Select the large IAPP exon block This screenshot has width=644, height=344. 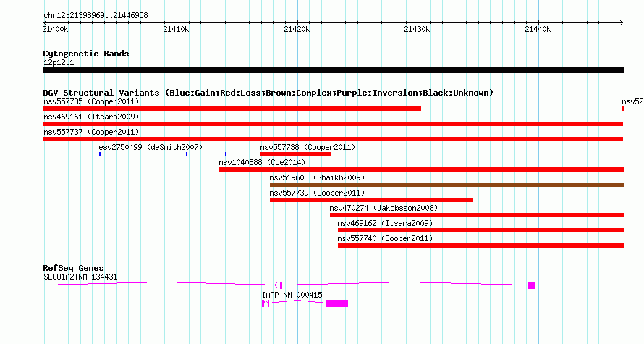pyautogui.click(x=337, y=303)
